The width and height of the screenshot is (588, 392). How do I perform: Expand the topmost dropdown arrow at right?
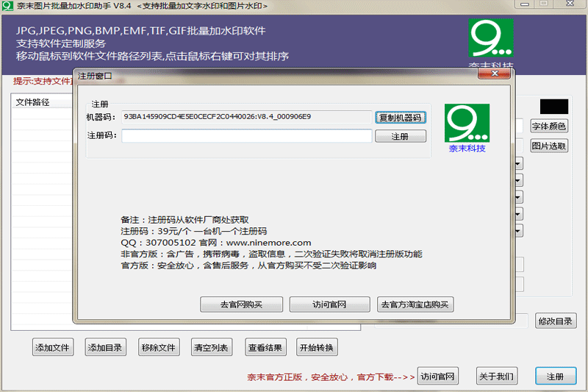click(x=518, y=163)
